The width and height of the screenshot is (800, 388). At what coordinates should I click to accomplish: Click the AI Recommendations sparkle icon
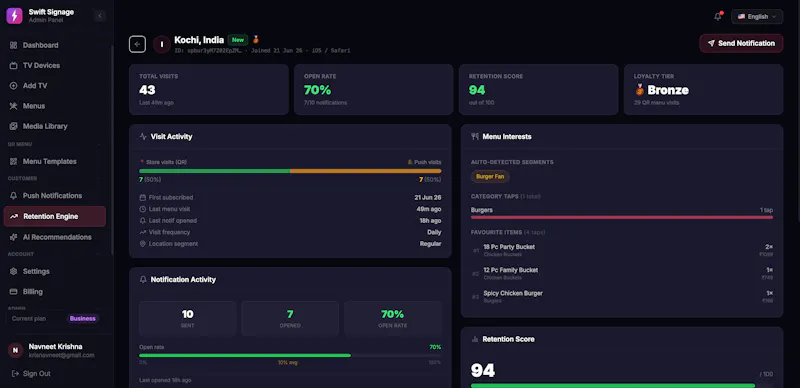(14, 237)
